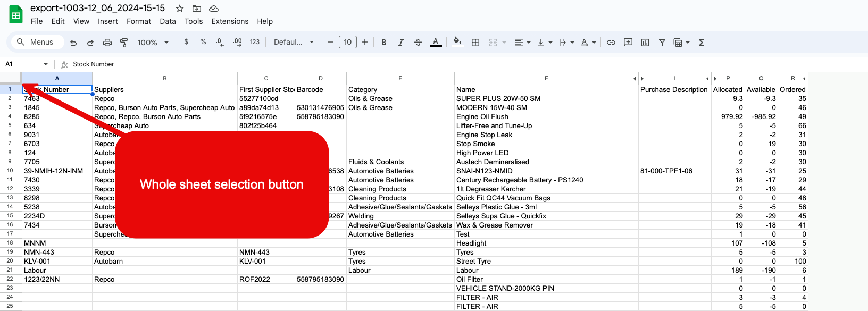Open the Name box dropdown arrow
The image size is (868, 311).
pyautogui.click(x=46, y=64)
